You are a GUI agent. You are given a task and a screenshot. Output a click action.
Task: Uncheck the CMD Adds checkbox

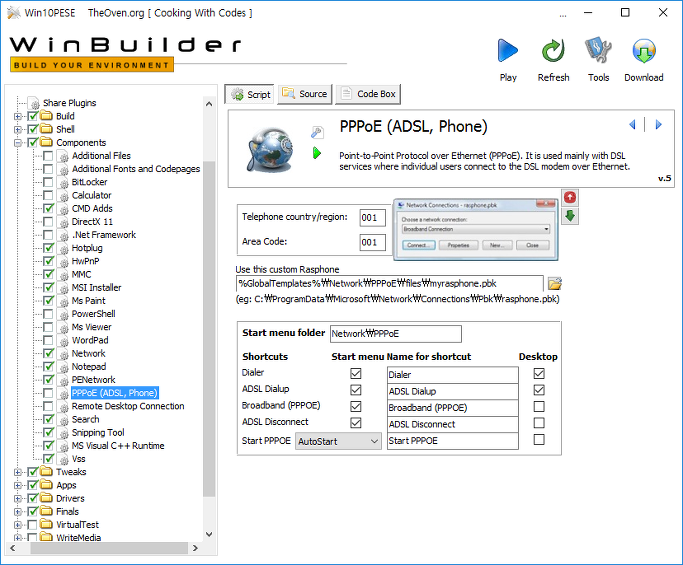point(48,208)
